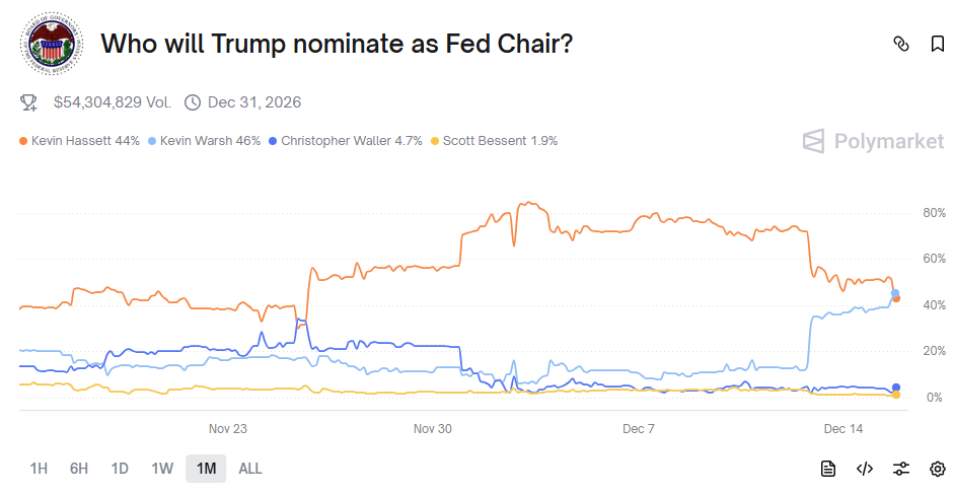Copy the market link icon

(x=901, y=43)
